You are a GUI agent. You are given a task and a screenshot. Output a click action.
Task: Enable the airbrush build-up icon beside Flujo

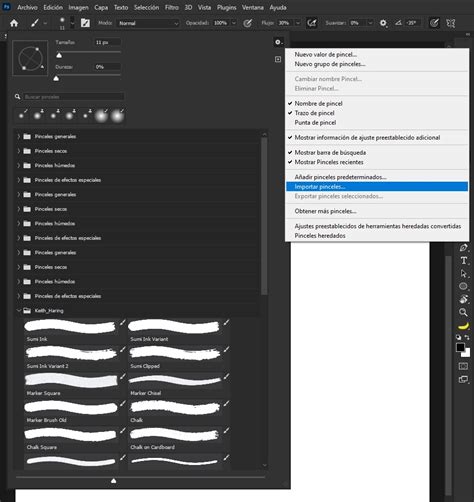coord(312,23)
